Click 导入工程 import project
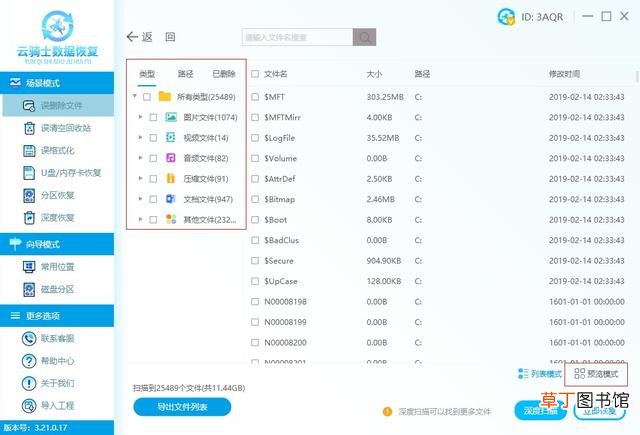This screenshot has height=435, width=640. tap(48, 406)
